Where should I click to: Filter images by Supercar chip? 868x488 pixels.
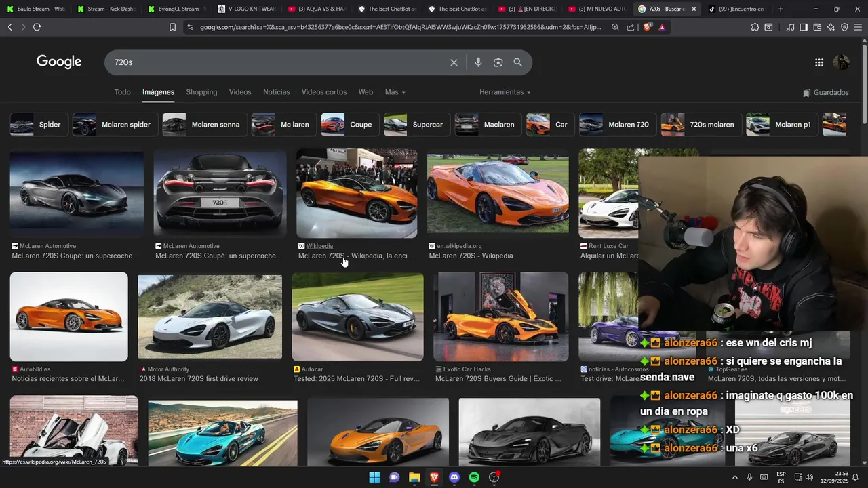coord(417,125)
